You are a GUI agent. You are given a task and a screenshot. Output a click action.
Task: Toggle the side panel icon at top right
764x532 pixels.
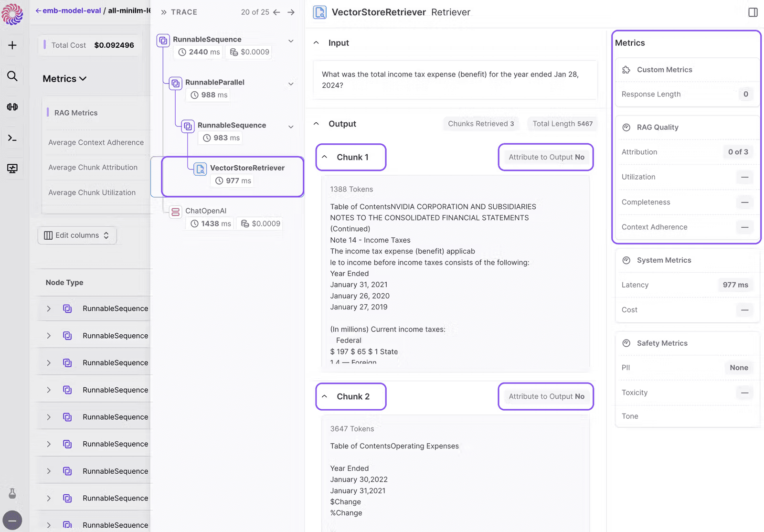[753, 12]
